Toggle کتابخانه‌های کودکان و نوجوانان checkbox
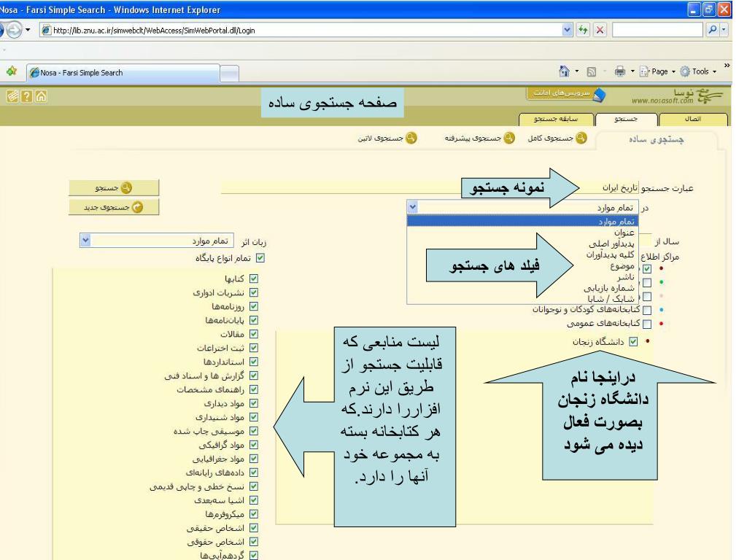 coord(647,310)
